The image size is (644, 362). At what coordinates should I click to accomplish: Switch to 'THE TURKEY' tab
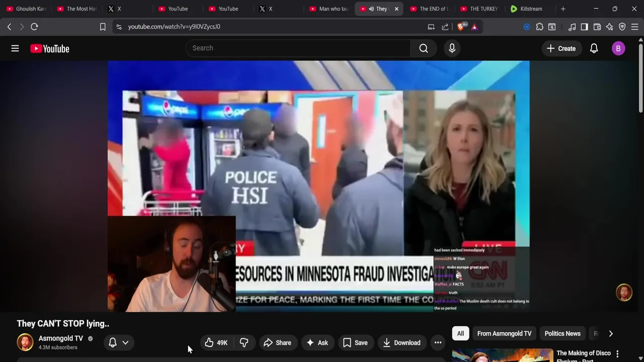pyautogui.click(x=480, y=9)
